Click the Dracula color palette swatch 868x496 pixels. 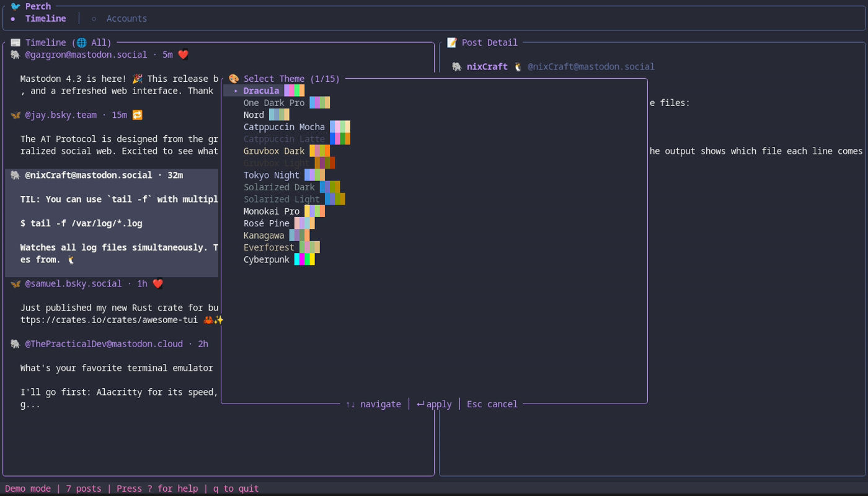[x=294, y=91]
